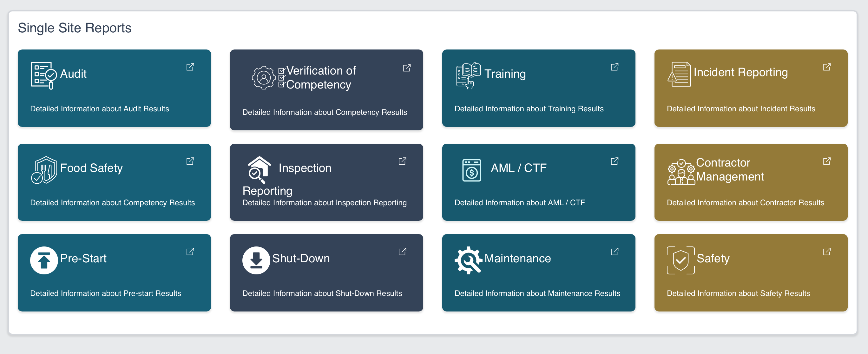
Task: Open the Food Safety external link icon
Action: click(x=190, y=161)
